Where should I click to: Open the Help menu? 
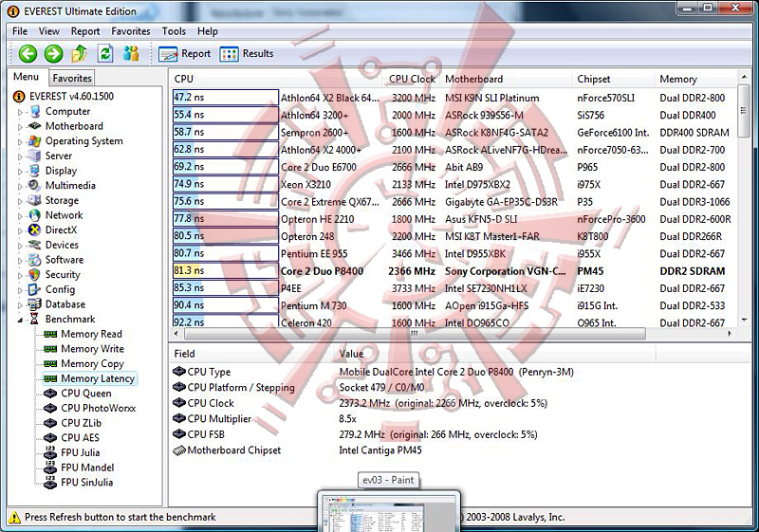point(207,31)
